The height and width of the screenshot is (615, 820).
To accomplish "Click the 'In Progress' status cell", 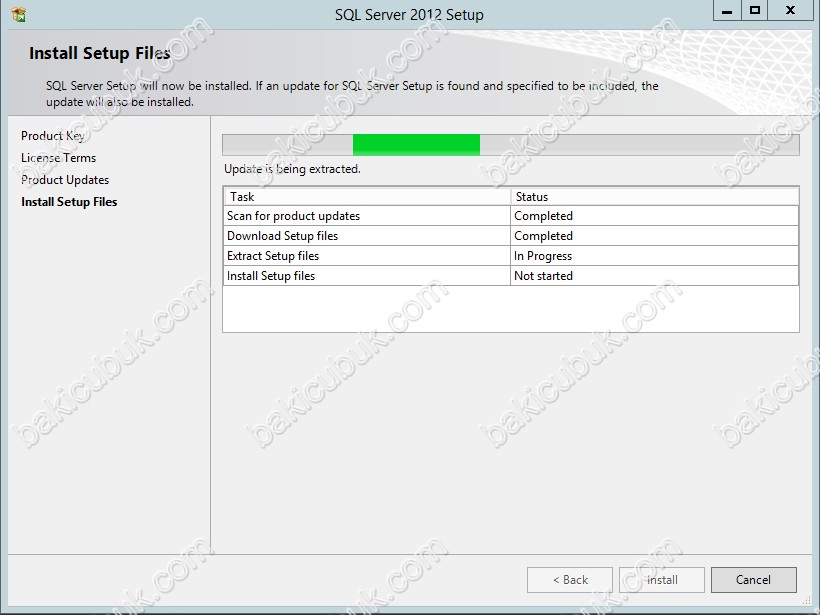I will [x=654, y=256].
